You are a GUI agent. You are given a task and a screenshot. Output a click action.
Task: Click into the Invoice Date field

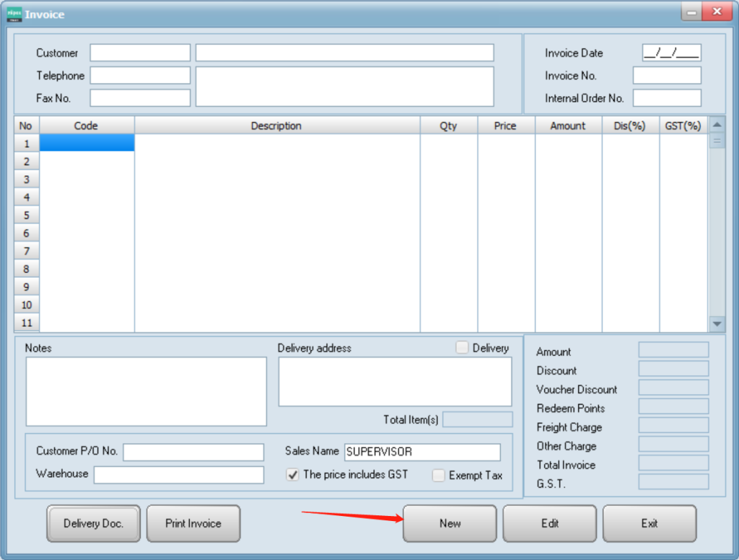(671, 53)
